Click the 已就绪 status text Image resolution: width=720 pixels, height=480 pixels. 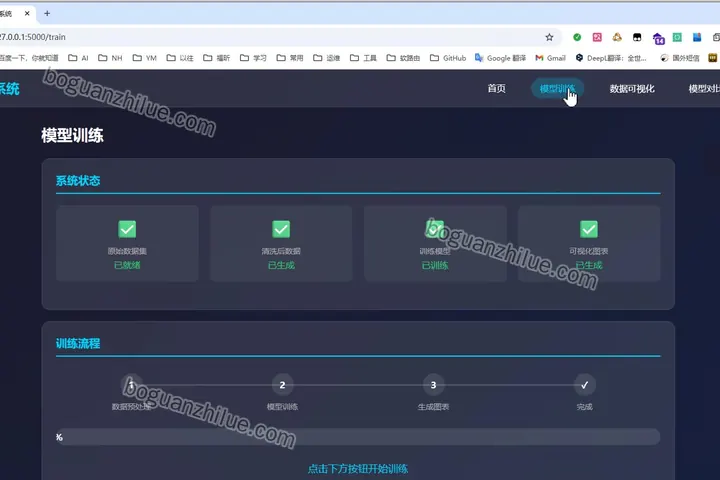127,265
